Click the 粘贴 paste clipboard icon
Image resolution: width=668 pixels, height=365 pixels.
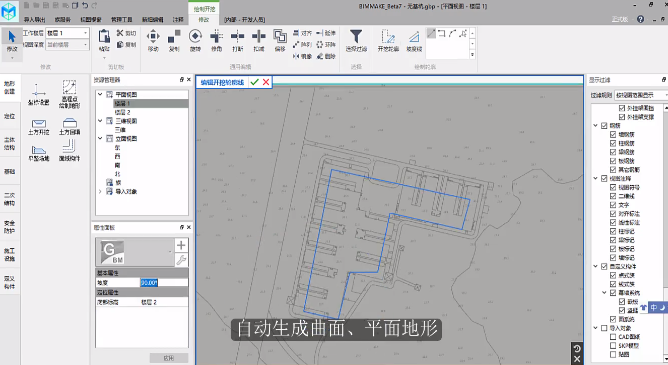click(x=104, y=41)
